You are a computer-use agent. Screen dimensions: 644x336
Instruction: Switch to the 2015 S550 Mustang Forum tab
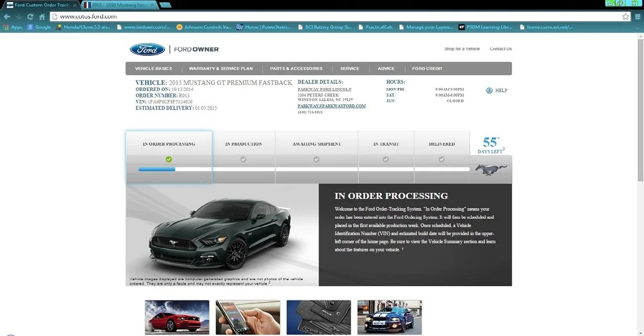119,5
